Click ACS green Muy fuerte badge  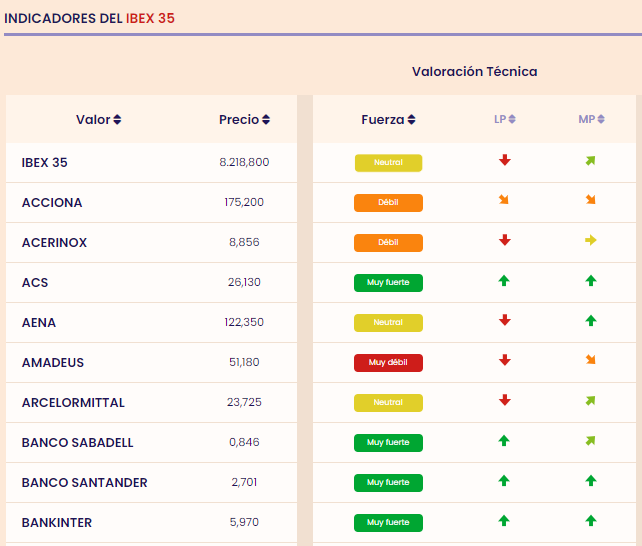point(388,282)
